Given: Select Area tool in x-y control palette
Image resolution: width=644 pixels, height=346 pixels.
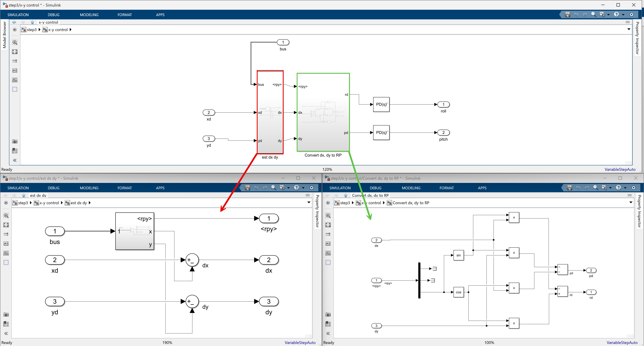Looking at the screenshot, I should [x=15, y=89].
